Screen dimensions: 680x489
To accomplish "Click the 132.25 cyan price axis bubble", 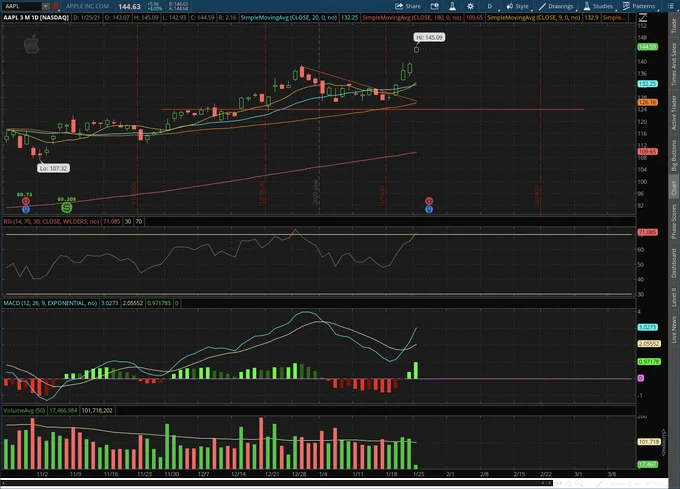I will click(647, 84).
